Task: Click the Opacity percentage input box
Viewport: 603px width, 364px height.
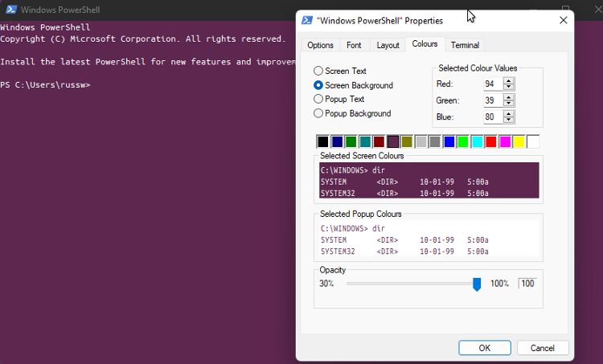Action: point(527,284)
